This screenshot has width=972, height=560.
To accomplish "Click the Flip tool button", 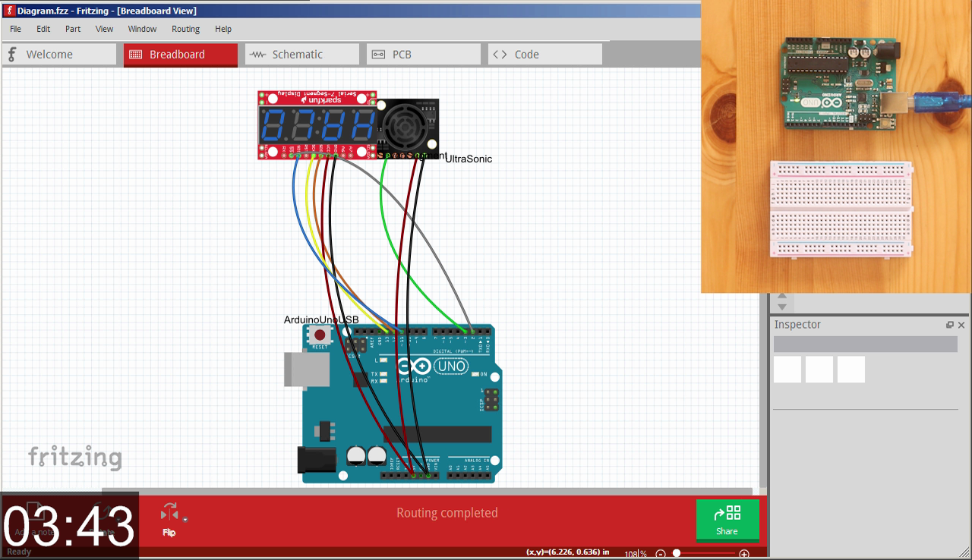I will coord(169,520).
